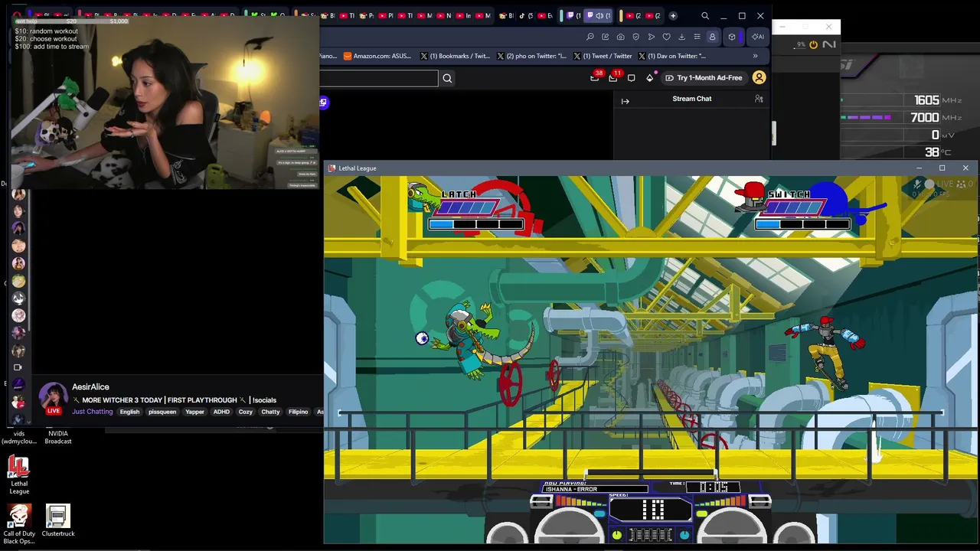This screenshot has height=551, width=980.
Task: Open Stream Chat community users list icon
Action: coord(759,99)
